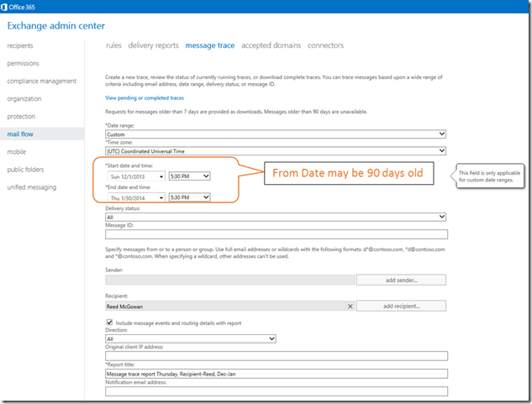532x404 pixels.
Task: Open mobile in the sidebar
Action: pos(16,152)
